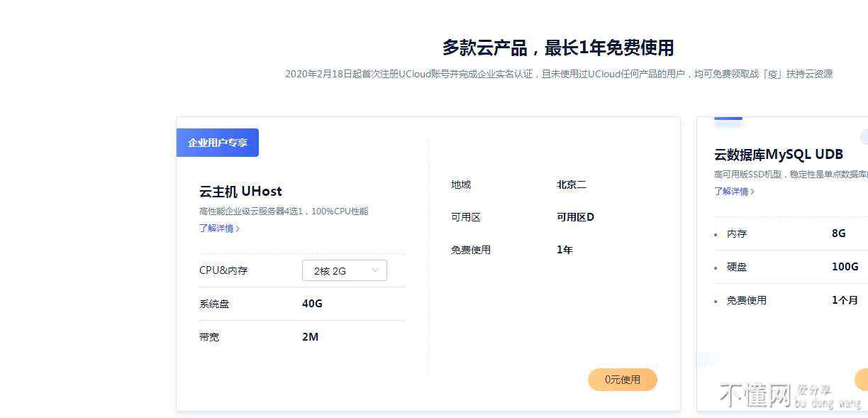Click the 0元使用 button for 云主机 UHost
The image size is (868, 418).
click(623, 380)
